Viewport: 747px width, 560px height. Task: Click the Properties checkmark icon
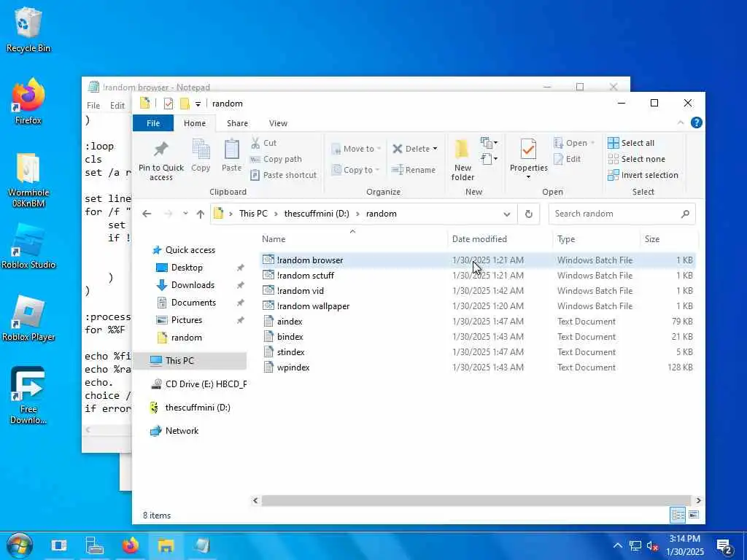click(528, 149)
